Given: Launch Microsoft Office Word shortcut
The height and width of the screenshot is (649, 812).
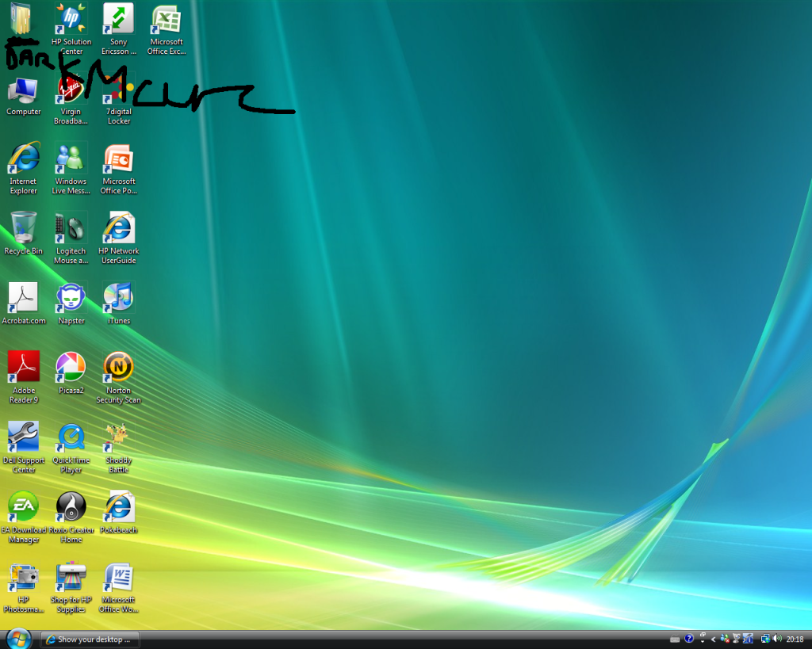Looking at the screenshot, I should (119, 587).
